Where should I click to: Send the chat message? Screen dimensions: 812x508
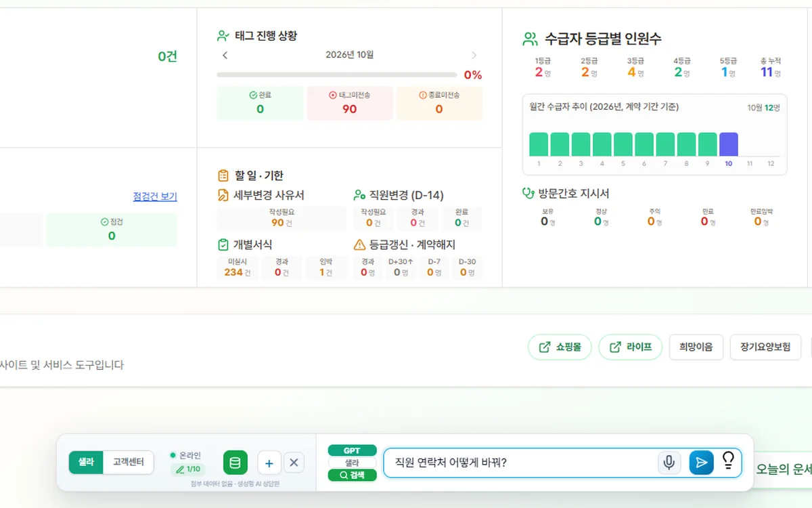(702, 463)
